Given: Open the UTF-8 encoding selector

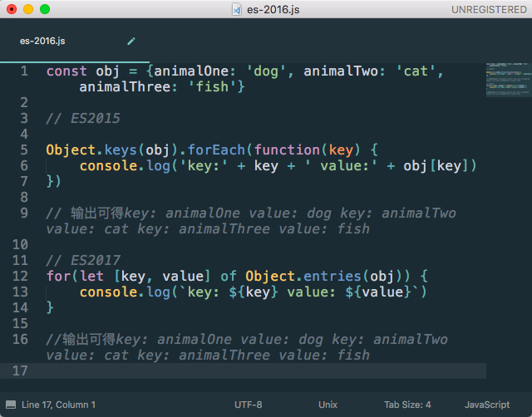Looking at the screenshot, I should pyautogui.click(x=248, y=405).
